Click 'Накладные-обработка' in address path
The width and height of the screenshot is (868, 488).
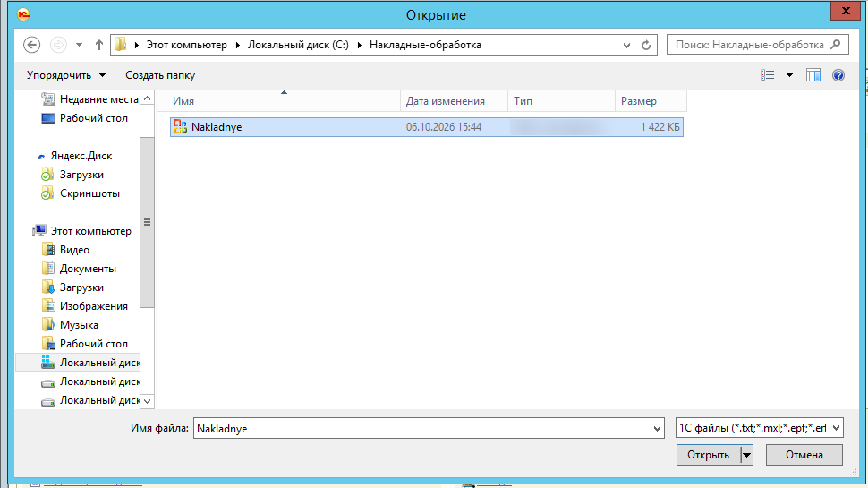point(425,45)
